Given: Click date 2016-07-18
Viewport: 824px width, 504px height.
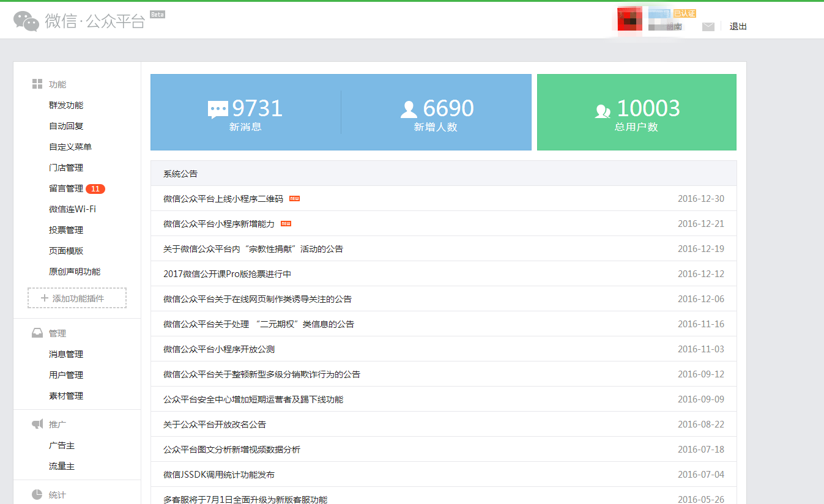Looking at the screenshot, I should (x=701, y=450).
